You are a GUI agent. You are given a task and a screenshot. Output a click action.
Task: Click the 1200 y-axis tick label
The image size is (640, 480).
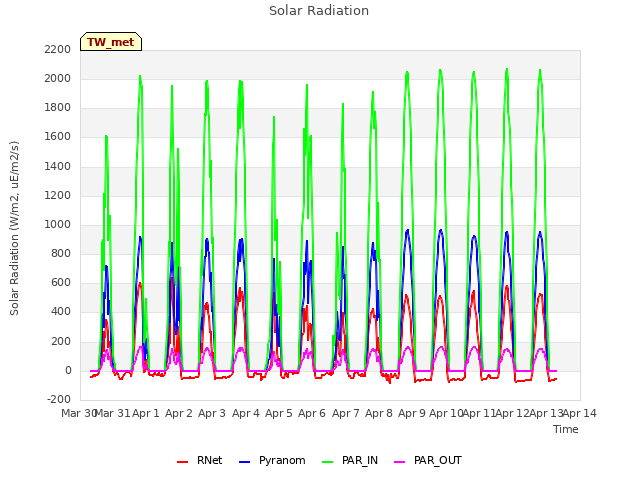click(x=58, y=195)
